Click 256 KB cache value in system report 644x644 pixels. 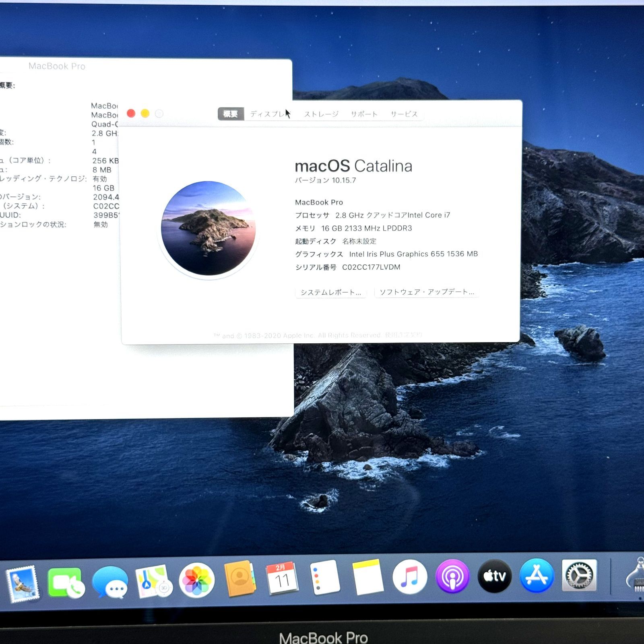tap(105, 161)
